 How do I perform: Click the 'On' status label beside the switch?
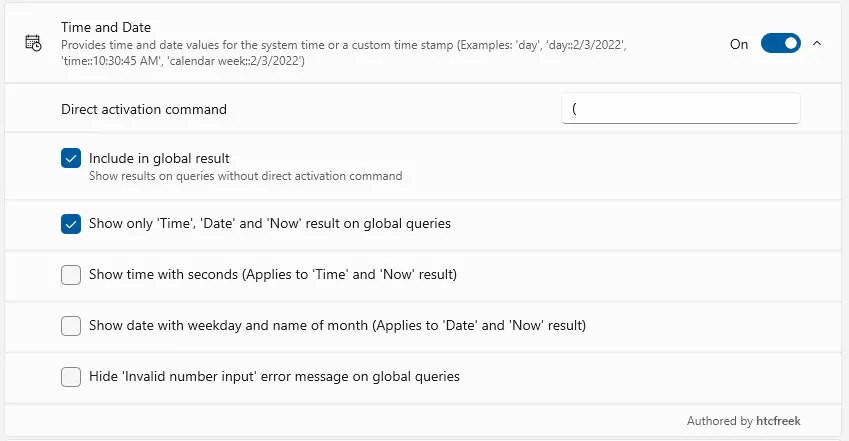point(739,44)
